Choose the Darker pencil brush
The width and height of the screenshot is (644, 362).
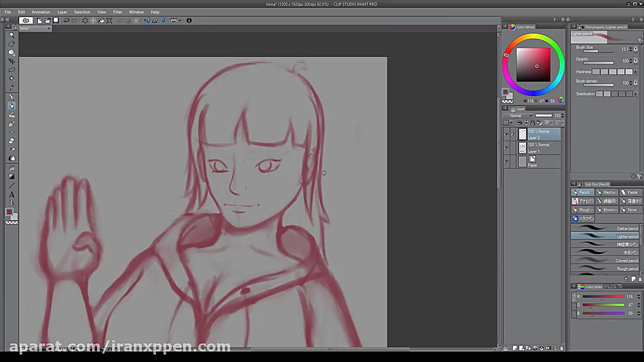pyautogui.click(x=606, y=228)
